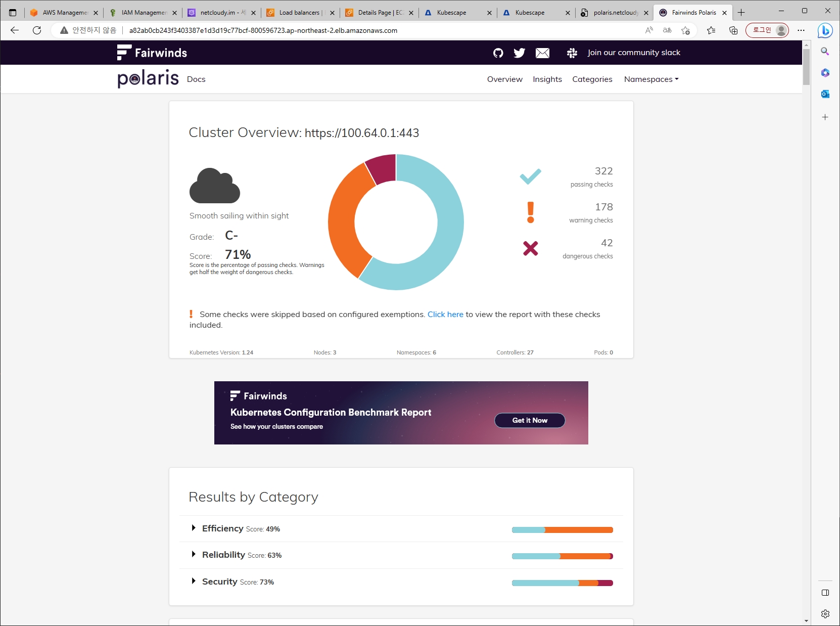This screenshot has width=840, height=626.
Task: Click the 'Controllers: 27' text
Action: point(515,352)
